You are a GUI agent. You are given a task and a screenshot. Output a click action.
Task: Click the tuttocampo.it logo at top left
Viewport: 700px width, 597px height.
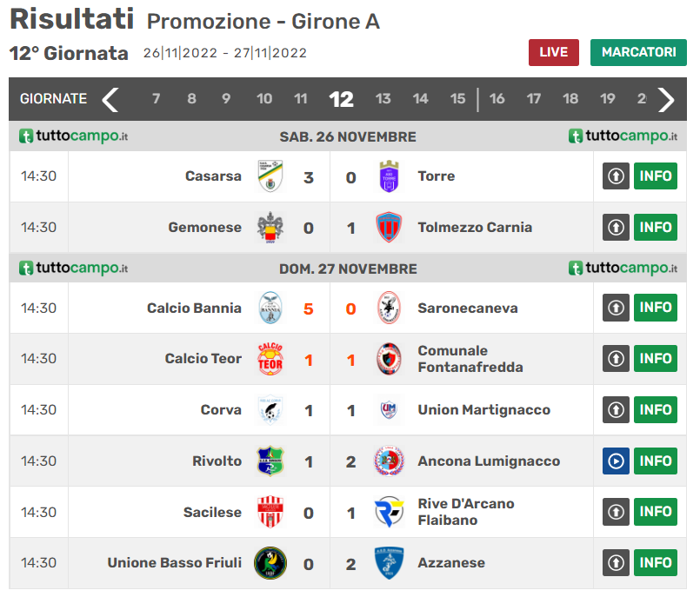point(74,136)
